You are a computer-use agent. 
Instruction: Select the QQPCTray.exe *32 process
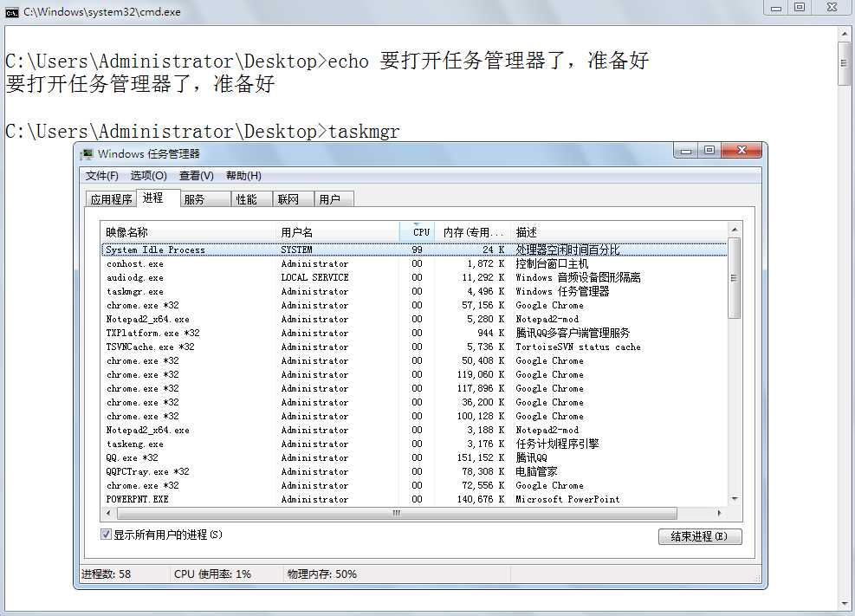[414, 471]
